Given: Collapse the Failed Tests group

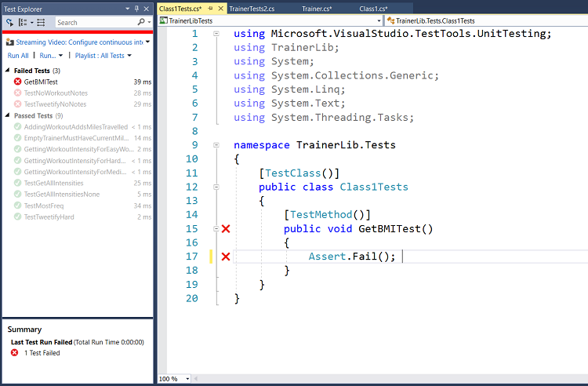Looking at the screenshot, I should [7, 70].
